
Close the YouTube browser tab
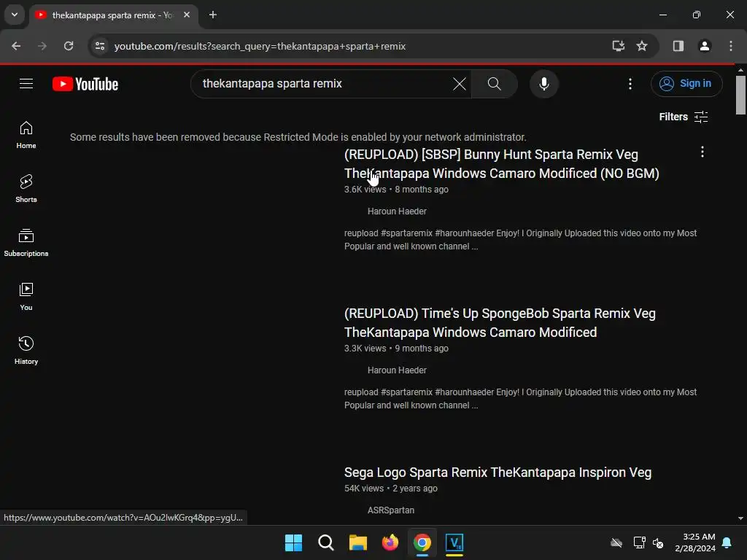187,15
